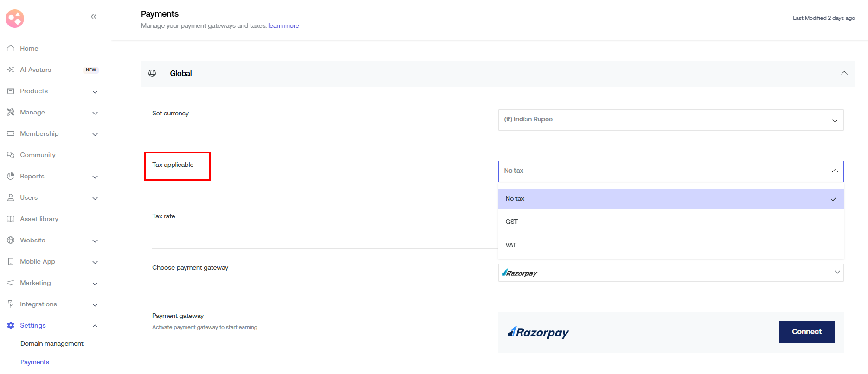Choose VAT in the tax dropdown list
868x374 pixels.
(x=511, y=245)
